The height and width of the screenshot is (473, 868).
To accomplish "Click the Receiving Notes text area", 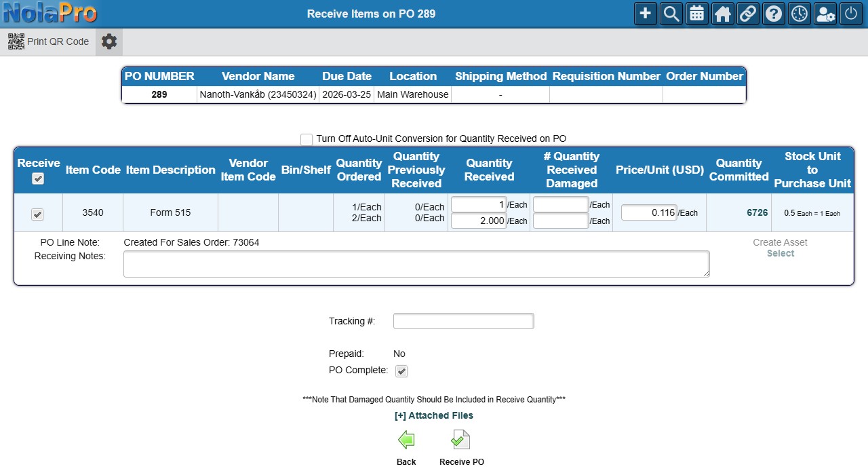I will (416, 264).
